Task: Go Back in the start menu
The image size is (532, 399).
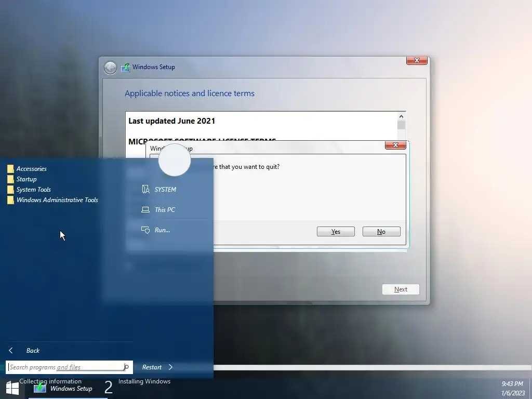Action: [33, 351]
